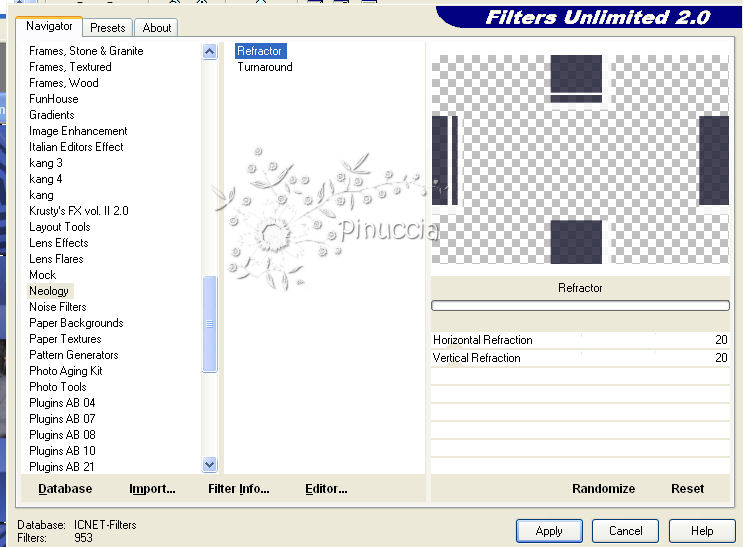Image resolution: width=743 pixels, height=547 pixels.
Task: Select Plugins AB 08 category
Action: coord(62,435)
